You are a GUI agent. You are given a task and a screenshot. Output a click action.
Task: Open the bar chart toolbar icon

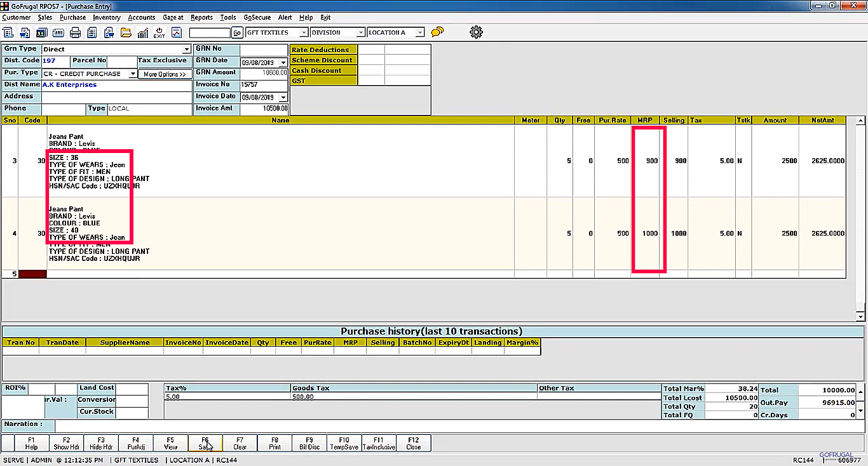pyautogui.click(x=143, y=32)
